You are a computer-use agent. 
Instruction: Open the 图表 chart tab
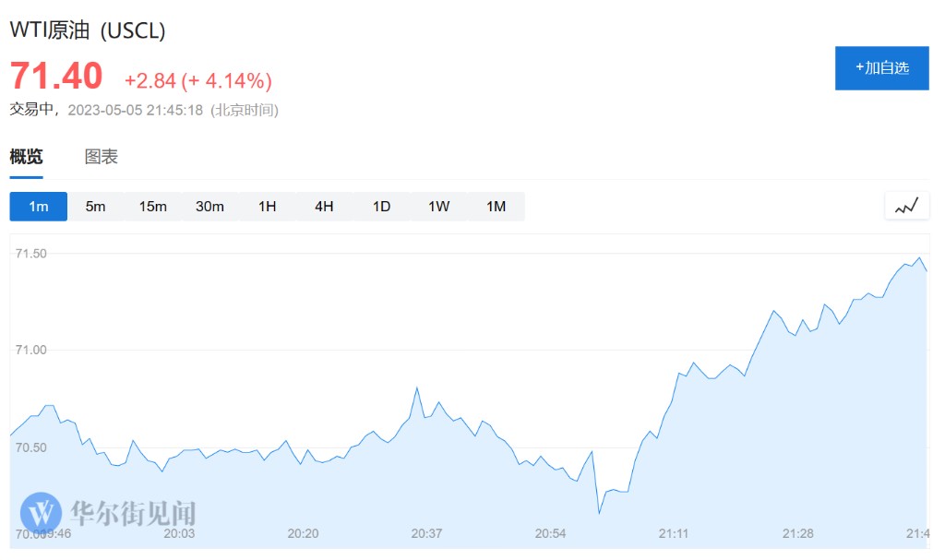pyautogui.click(x=102, y=157)
